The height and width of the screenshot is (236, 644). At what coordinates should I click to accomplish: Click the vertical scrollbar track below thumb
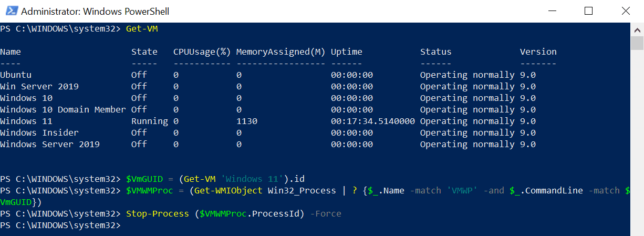pos(637,142)
